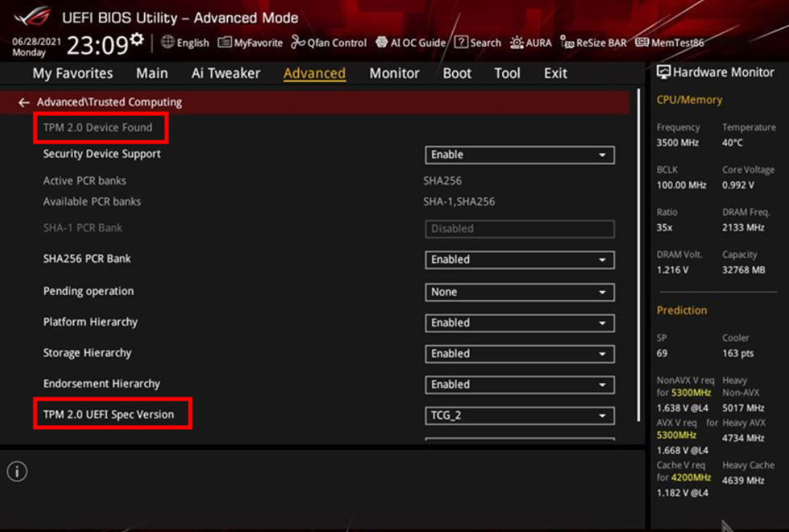The width and height of the screenshot is (789, 532).
Task: Open the clock settings gear icon
Action: pos(136,39)
